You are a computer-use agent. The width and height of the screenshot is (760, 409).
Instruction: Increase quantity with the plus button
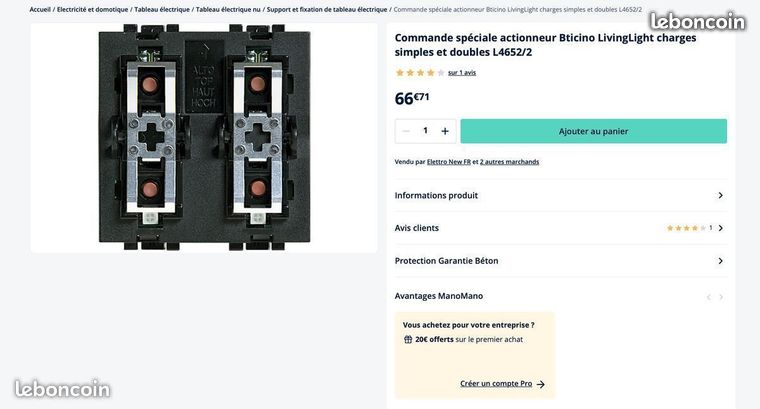point(445,131)
